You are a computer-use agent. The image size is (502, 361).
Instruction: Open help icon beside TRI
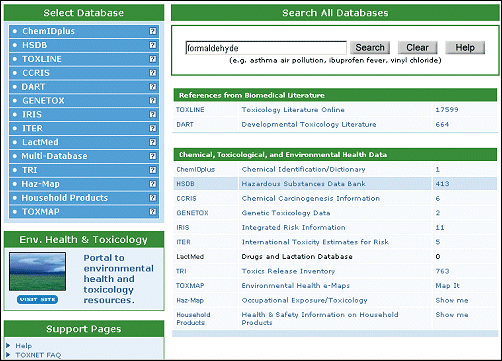[x=153, y=170]
